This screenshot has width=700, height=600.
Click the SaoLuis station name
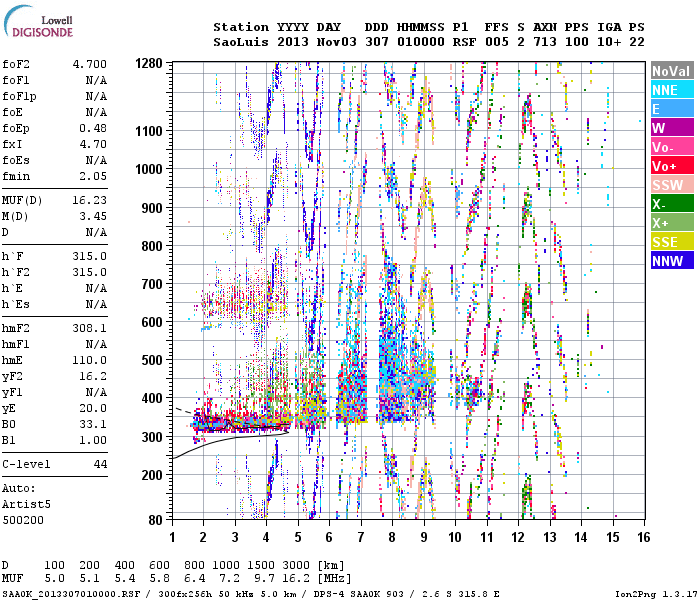pos(241,42)
